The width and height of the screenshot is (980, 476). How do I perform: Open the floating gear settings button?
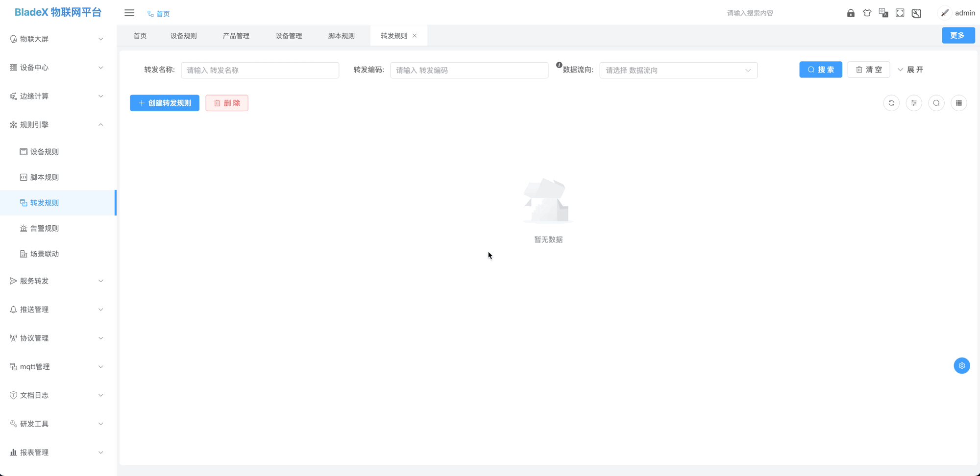pos(962,365)
